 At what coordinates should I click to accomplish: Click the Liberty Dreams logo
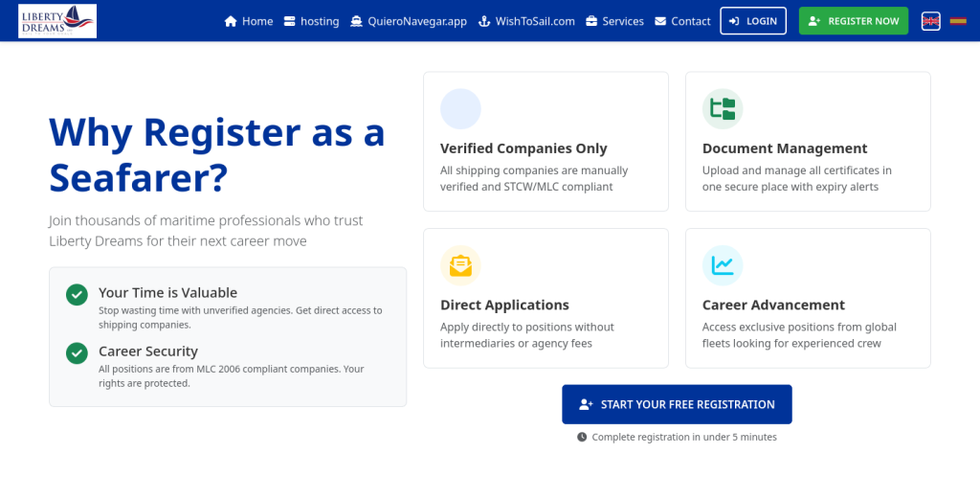57,21
